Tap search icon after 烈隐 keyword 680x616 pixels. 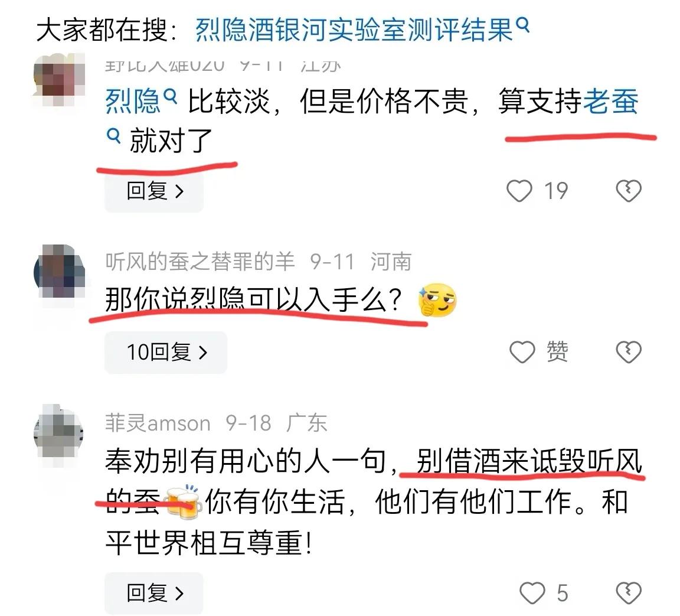(170, 96)
